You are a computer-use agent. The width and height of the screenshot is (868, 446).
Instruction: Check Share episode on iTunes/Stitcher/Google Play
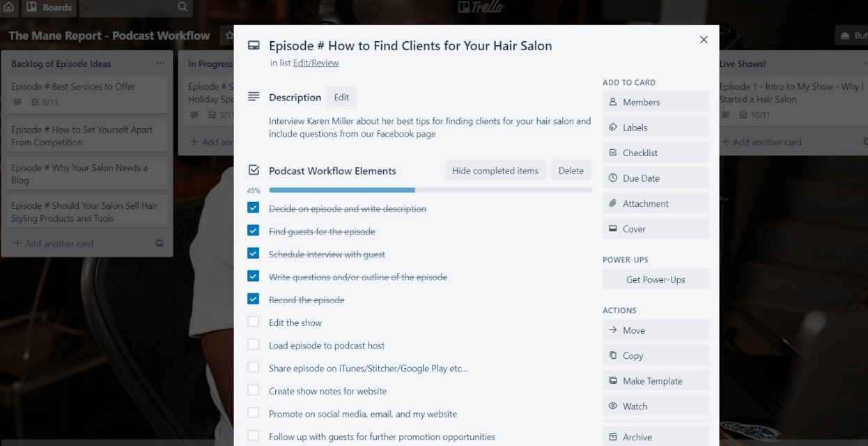pos(254,368)
